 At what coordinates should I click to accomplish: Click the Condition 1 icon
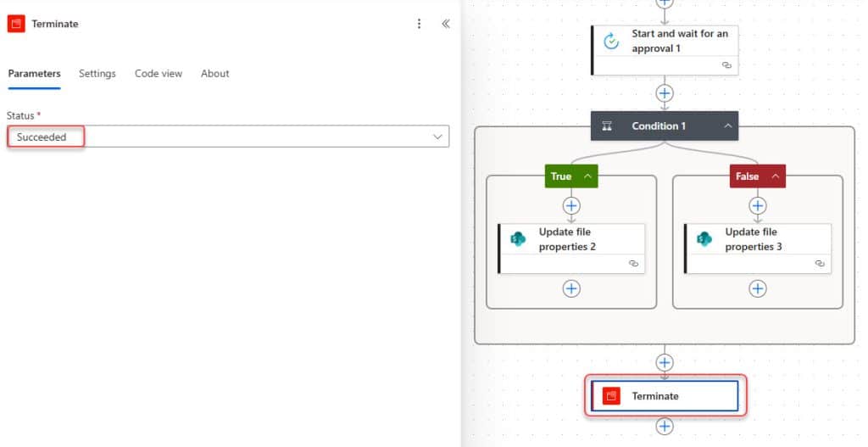[x=607, y=126]
